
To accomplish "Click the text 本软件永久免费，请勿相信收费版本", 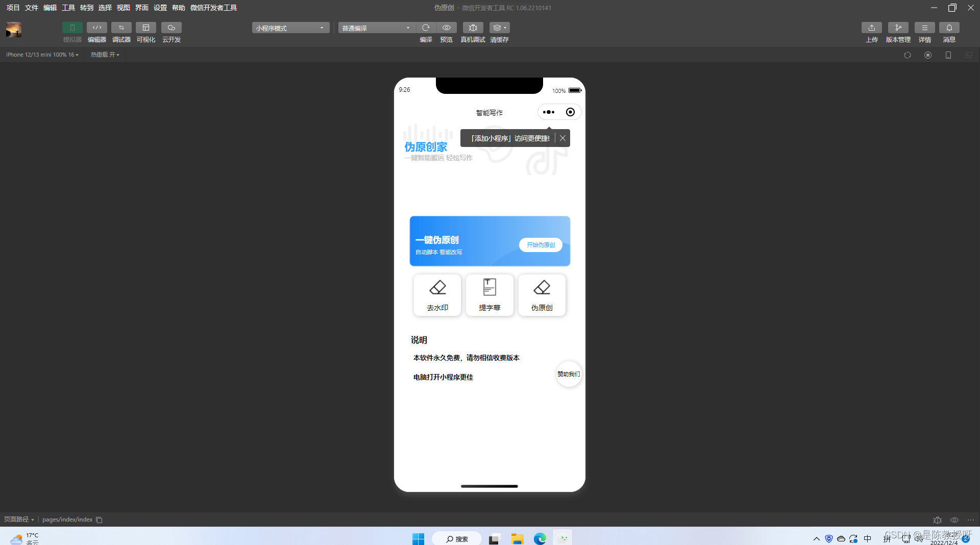I will (x=466, y=358).
